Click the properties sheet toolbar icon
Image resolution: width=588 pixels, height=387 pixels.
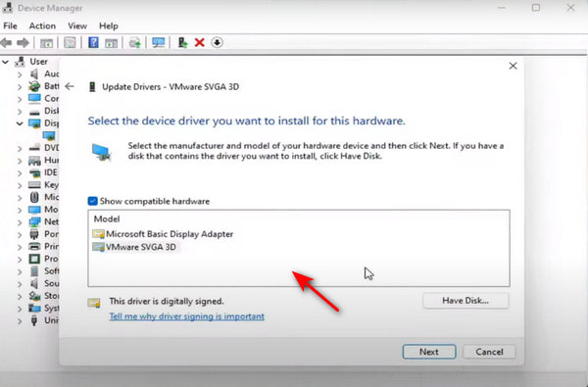pyautogui.click(x=70, y=43)
